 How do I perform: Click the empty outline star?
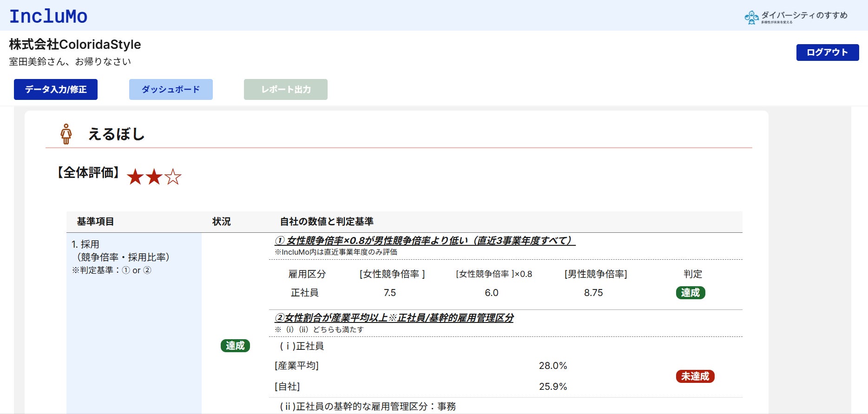click(173, 177)
